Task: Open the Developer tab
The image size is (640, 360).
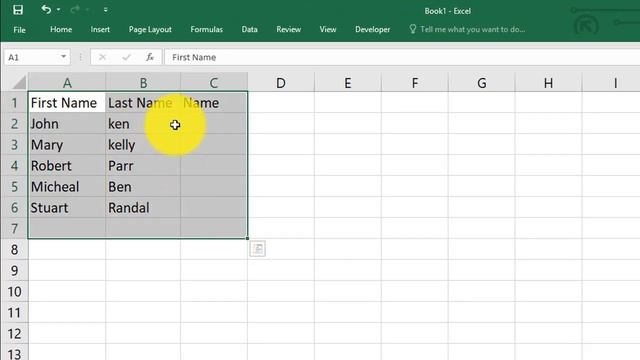Action: point(372,29)
